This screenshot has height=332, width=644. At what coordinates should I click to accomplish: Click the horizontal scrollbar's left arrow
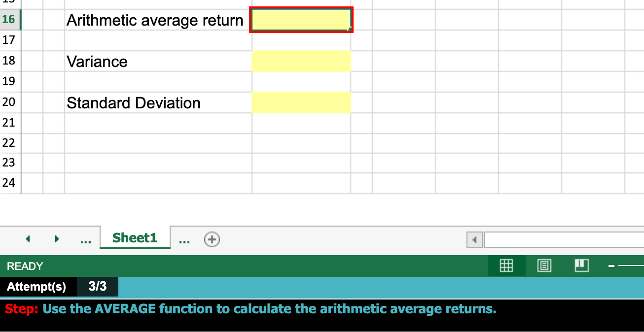coord(474,240)
